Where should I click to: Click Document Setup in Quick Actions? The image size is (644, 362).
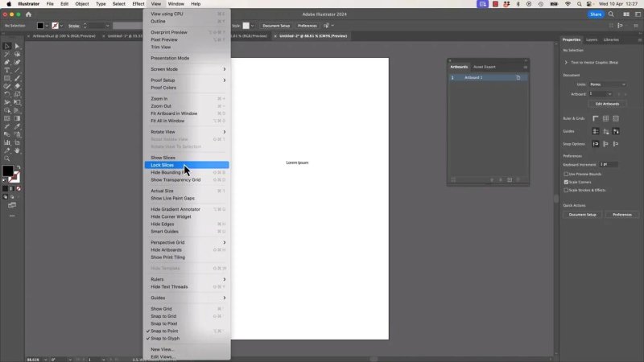pyautogui.click(x=582, y=215)
